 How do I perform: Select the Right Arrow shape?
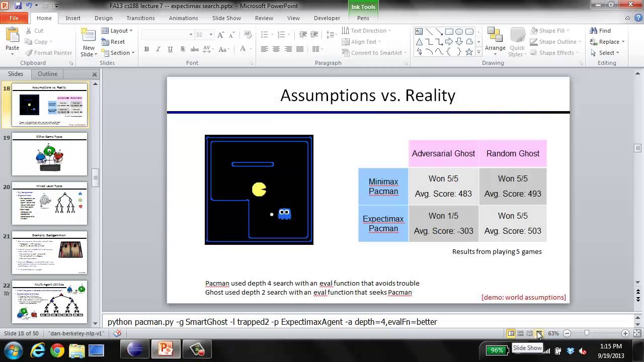(449, 42)
